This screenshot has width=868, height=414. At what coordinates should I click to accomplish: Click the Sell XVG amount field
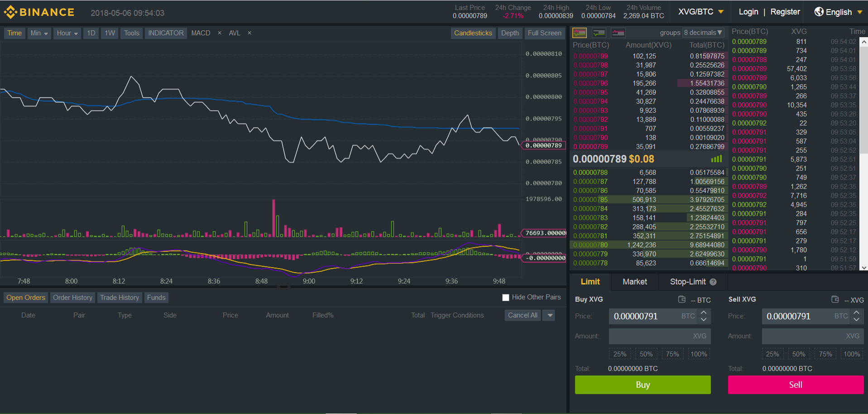click(x=813, y=336)
